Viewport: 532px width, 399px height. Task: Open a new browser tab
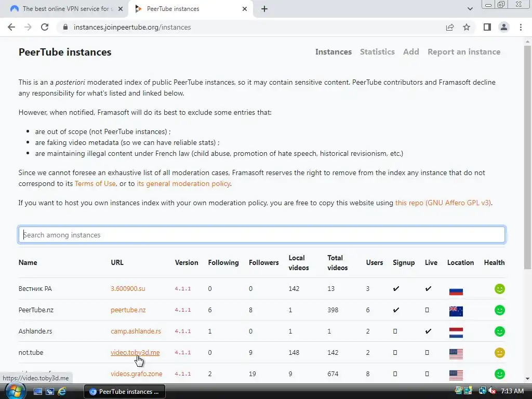[264, 9]
